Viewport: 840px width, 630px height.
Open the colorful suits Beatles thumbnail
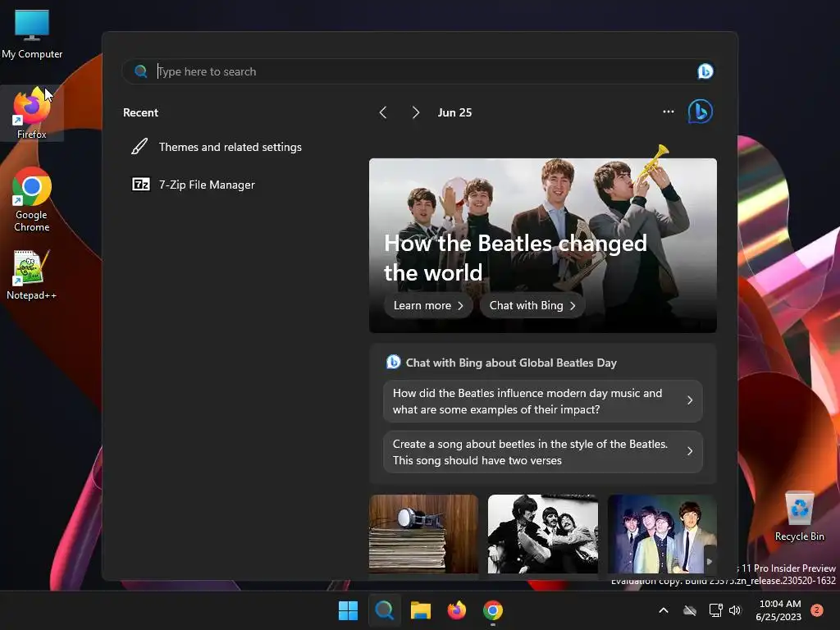tap(662, 534)
